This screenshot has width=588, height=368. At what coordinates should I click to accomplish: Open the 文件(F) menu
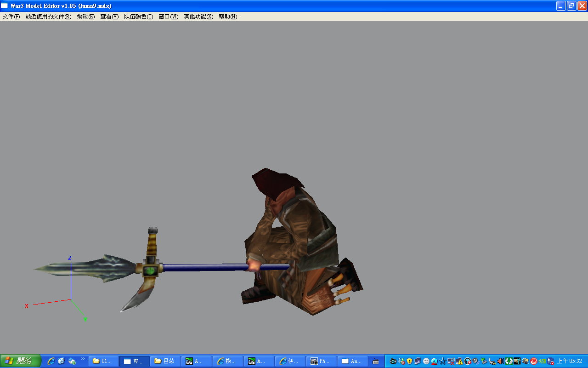coord(11,17)
